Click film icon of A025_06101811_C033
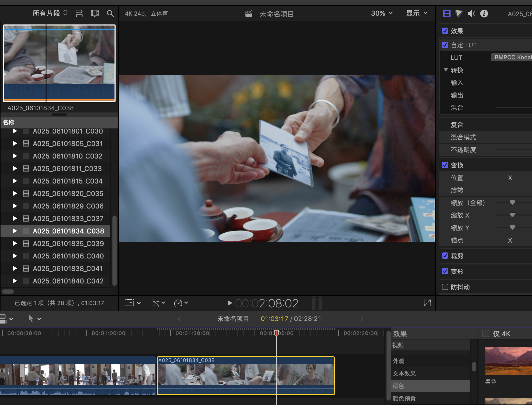This screenshot has width=532, height=405. tap(26, 168)
